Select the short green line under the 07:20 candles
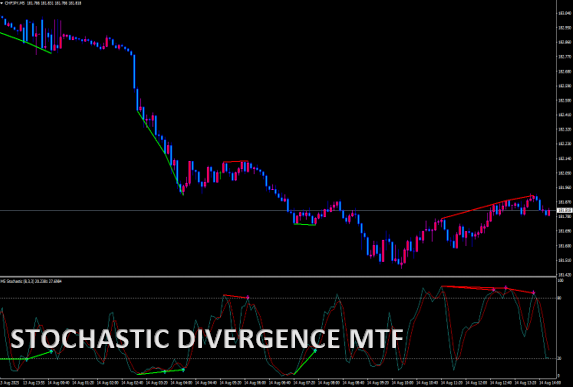This screenshot has height=387, width=573. [x=305, y=224]
